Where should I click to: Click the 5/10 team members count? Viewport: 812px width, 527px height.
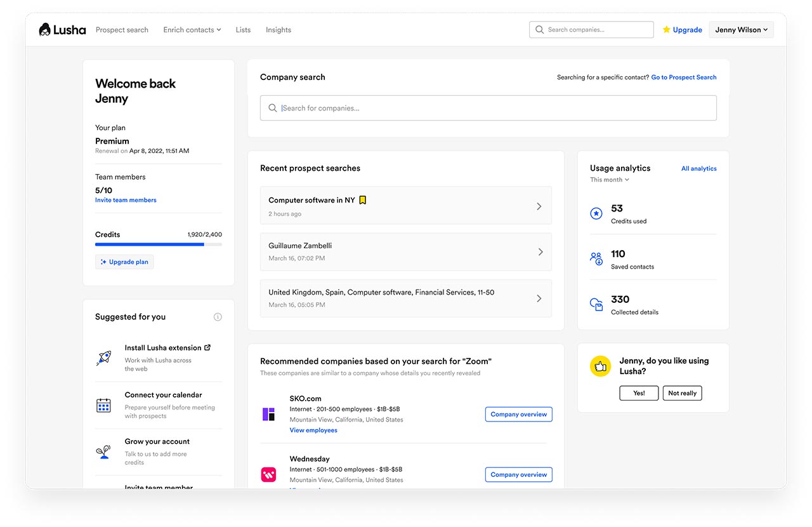coord(103,190)
